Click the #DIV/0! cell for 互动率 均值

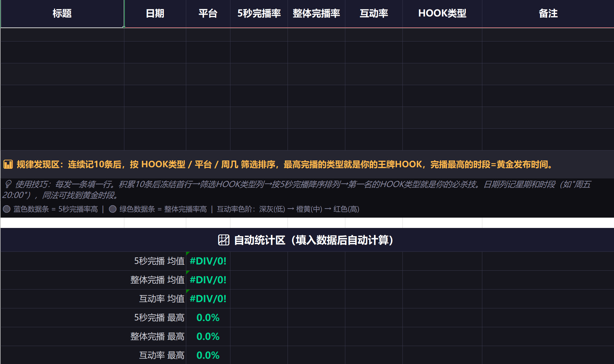click(208, 299)
